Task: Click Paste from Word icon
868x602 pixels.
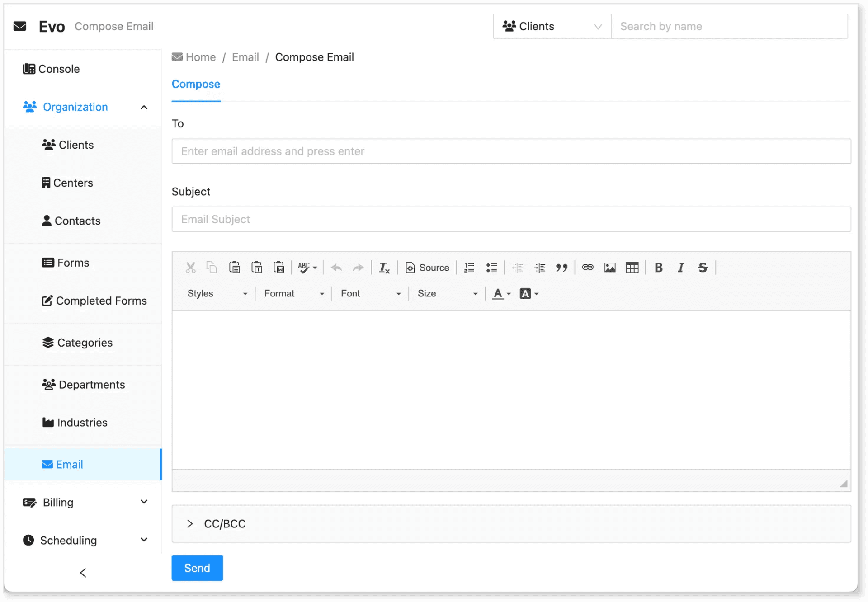Action: pyautogui.click(x=279, y=268)
